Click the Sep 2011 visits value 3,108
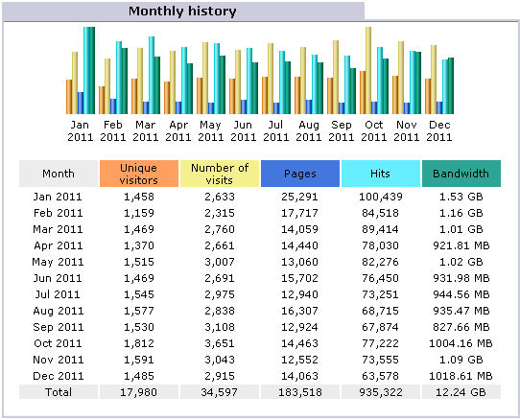Screen dimensions: 520x420 (220, 327)
